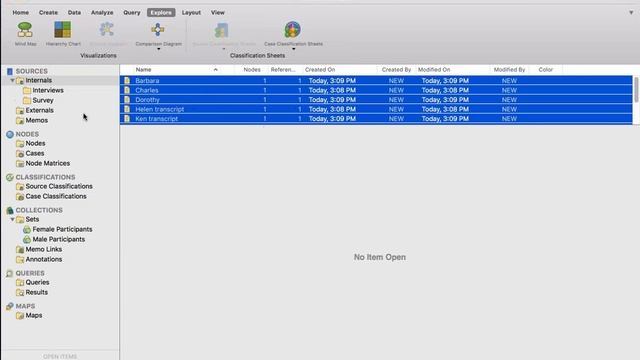This screenshot has height=360, width=640.
Task: Click the Memo Links folder icon
Action: pyautogui.click(x=20, y=249)
